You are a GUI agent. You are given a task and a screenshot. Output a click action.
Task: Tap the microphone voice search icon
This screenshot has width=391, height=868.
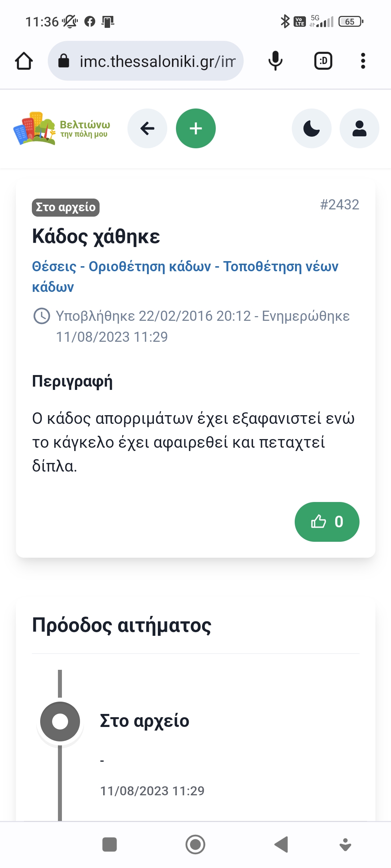tap(275, 61)
